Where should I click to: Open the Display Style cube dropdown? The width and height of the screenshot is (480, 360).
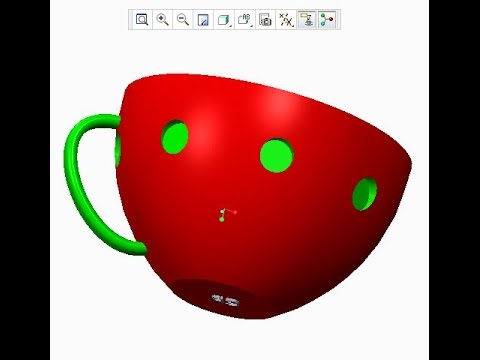224,20
